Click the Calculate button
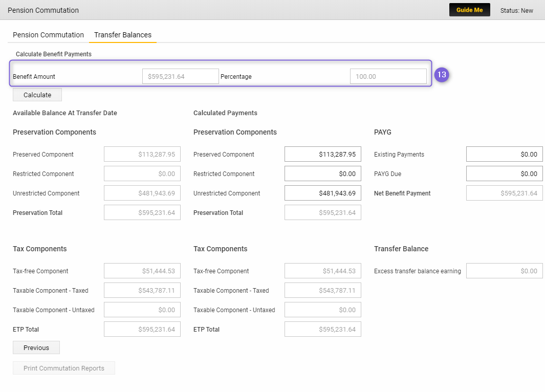Viewport: 545px width, 392px height. click(x=37, y=95)
